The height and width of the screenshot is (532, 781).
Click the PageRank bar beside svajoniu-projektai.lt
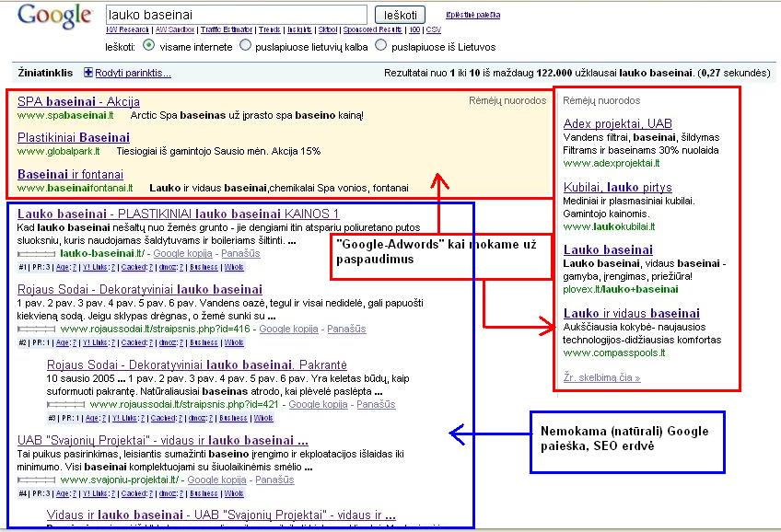[x=36, y=480]
